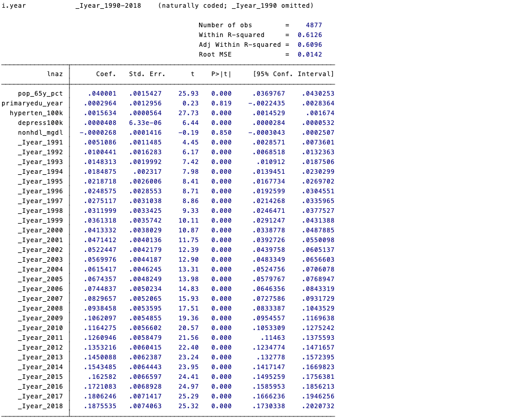The height and width of the screenshot is (420, 522).
Task: Click the Root MSE value 0.0142
Action: coord(310,54)
